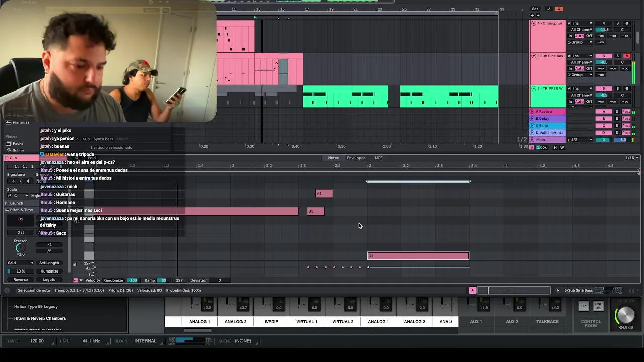Open All Ins dropdown on Omnispher track
The height and width of the screenshot is (362, 644).
580,23
